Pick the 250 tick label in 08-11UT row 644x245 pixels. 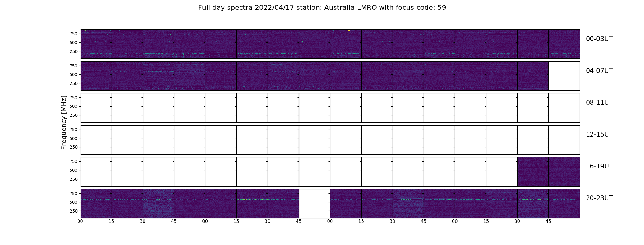coord(74,115)
